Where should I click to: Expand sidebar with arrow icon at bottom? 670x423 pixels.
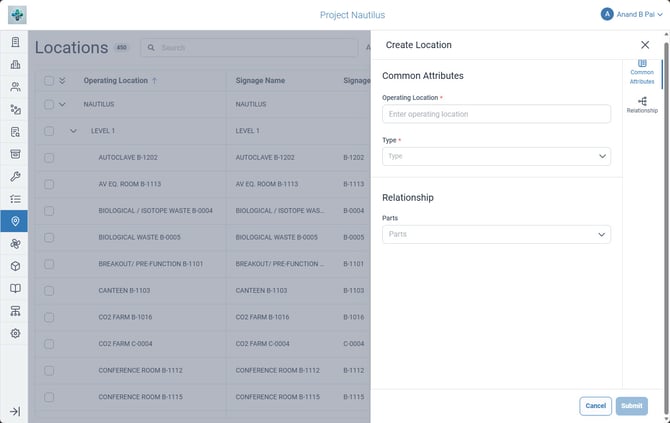(15, 411)
